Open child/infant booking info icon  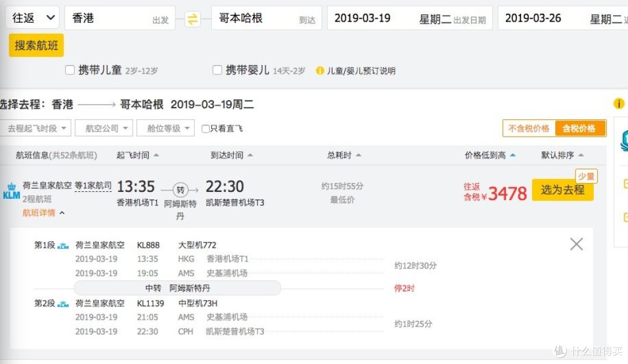tap(320, 71)
